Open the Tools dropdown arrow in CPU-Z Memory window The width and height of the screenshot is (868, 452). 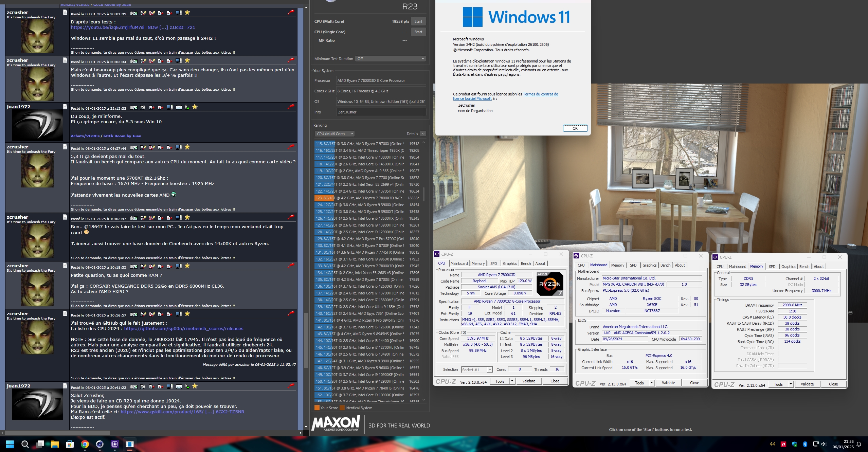click(x=790, y=384)
